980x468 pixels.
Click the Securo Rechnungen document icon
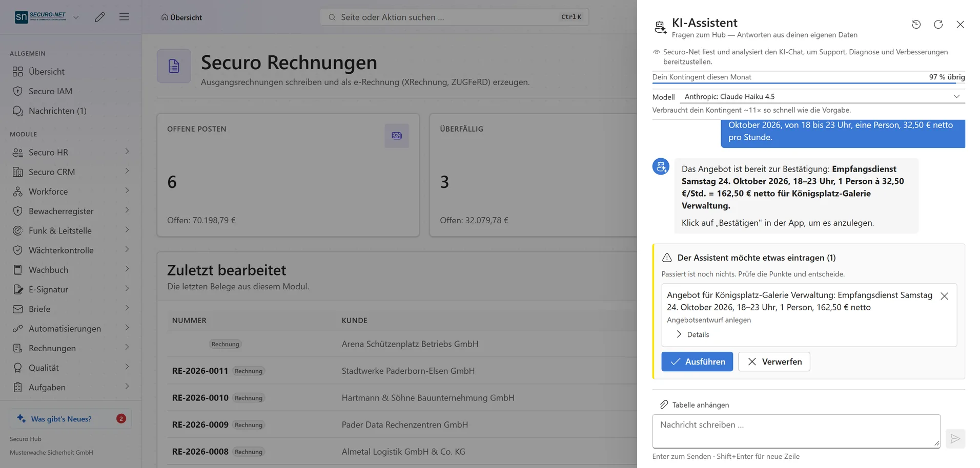[174, 66]
